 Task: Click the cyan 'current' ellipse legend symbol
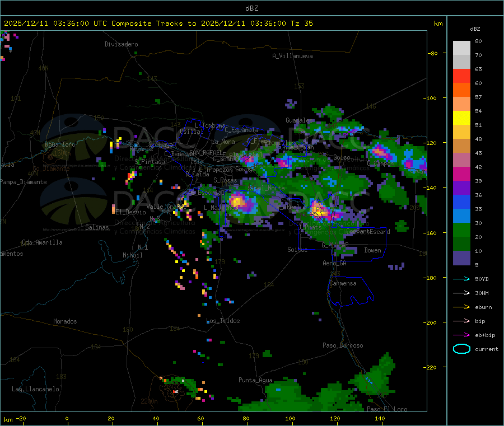(x=461, y=349)
